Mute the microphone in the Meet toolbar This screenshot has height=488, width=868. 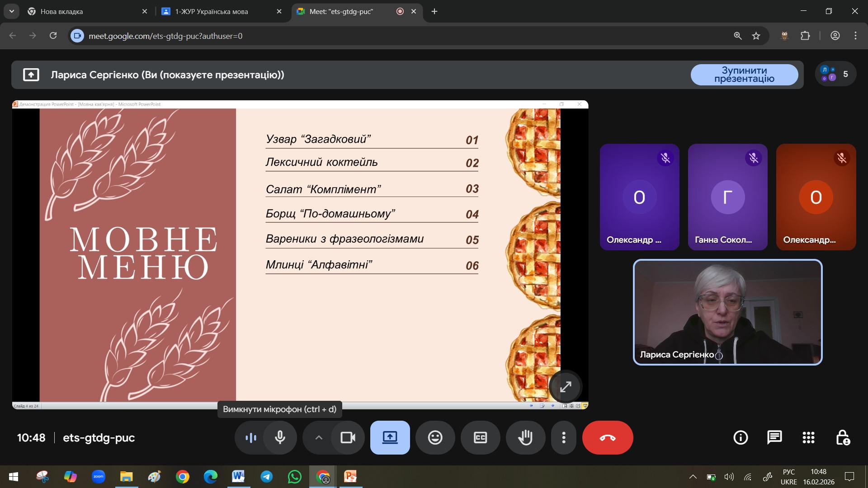pos(280,437)
